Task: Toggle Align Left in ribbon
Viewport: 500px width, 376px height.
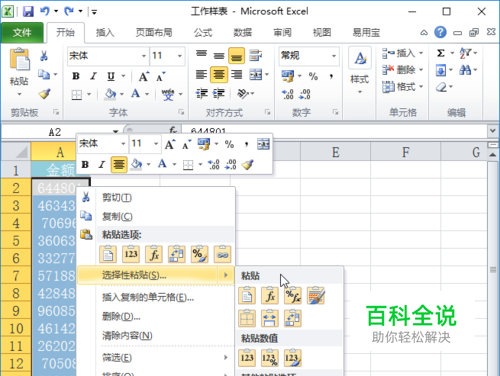Action: pyautogui.click(x=201, y=74)
